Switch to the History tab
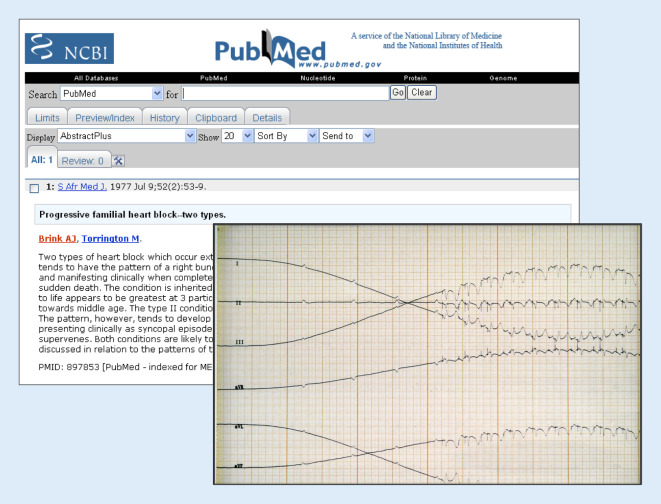This screenshot has width=661, height=504. click(165, 118)
